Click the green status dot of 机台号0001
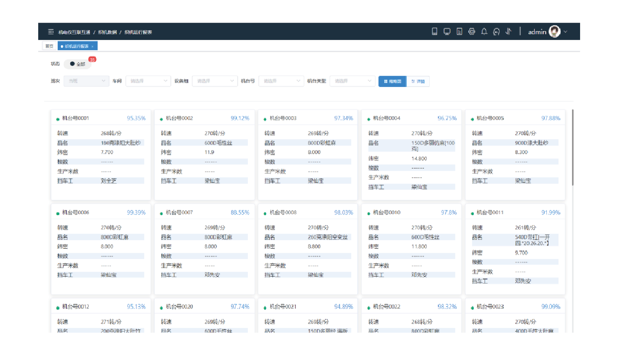This screenshot has width=619, height=364. [58, 119]
